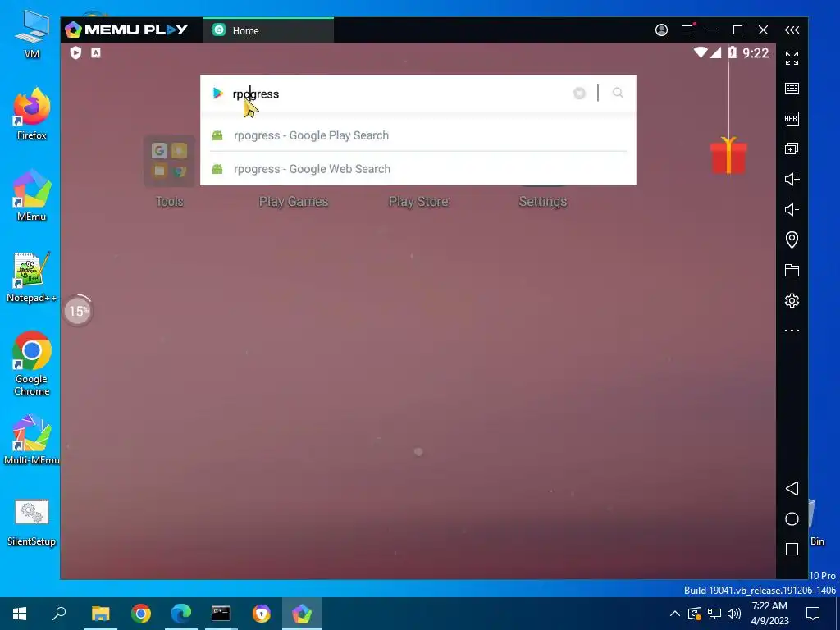Click the Google Play logo in search bar

tap(217, 94)
